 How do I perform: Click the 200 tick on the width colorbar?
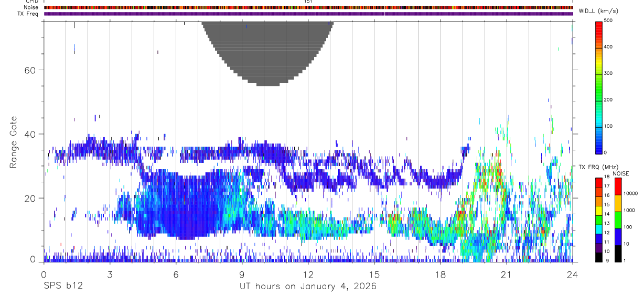tap(608, 100)
